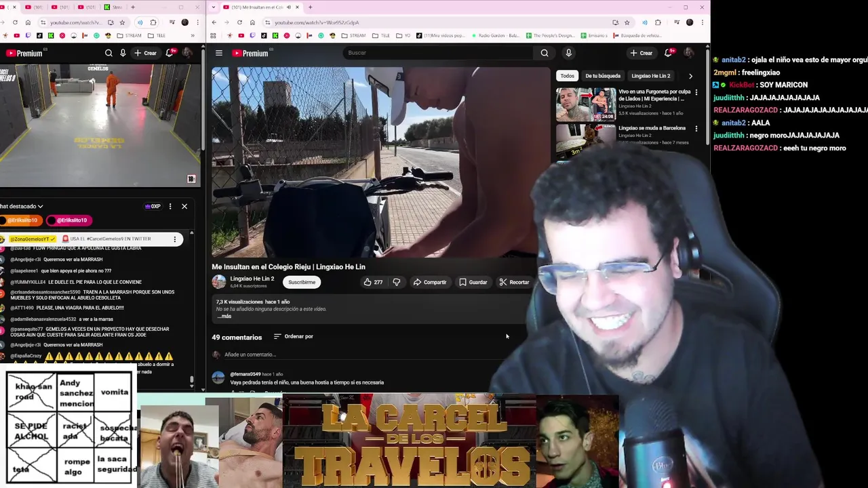Screen dimensions: 868x488
Task: Dislike the Lingxiao He Lin video
Action: (397, 282)
